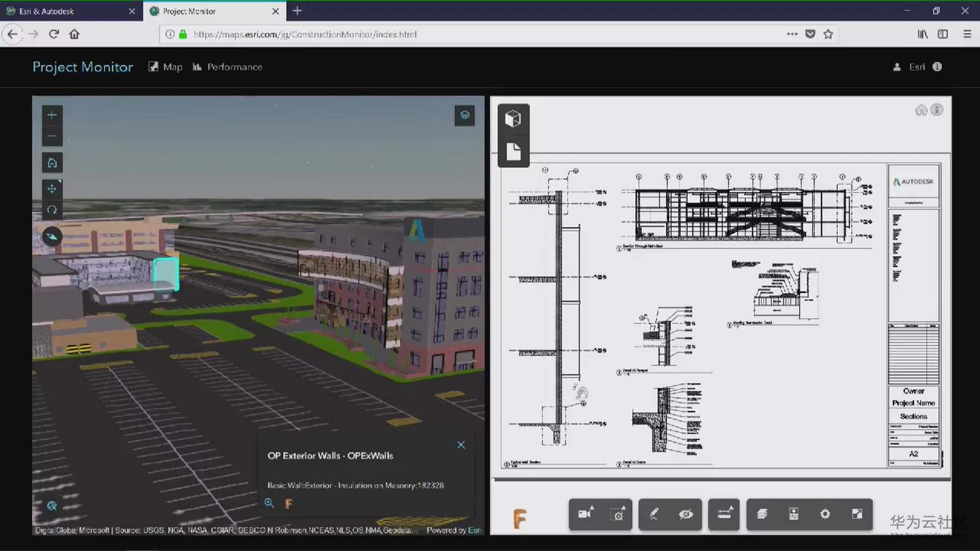Show site information for the lock icon
The image size is (980, 551).
click(x=183, y=34)
